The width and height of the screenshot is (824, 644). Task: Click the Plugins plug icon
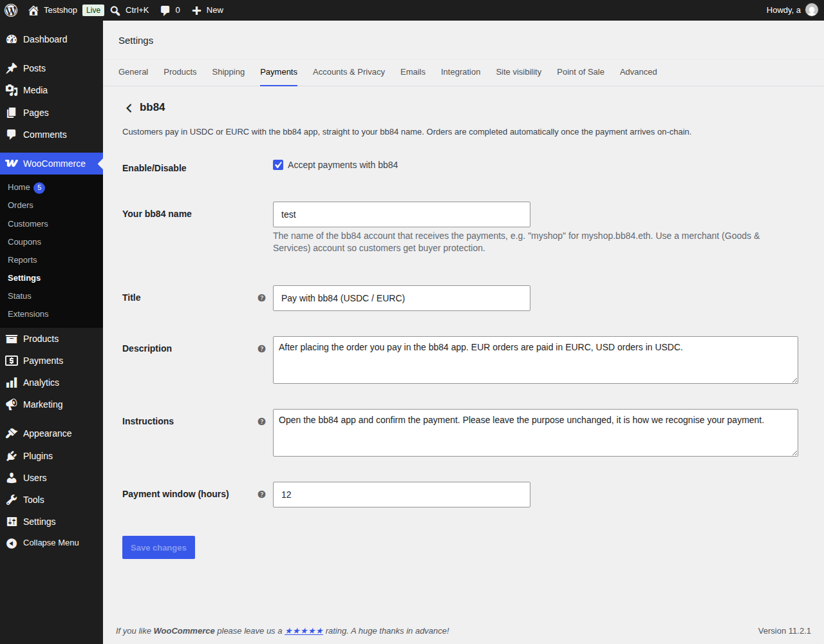click(12, 456)
